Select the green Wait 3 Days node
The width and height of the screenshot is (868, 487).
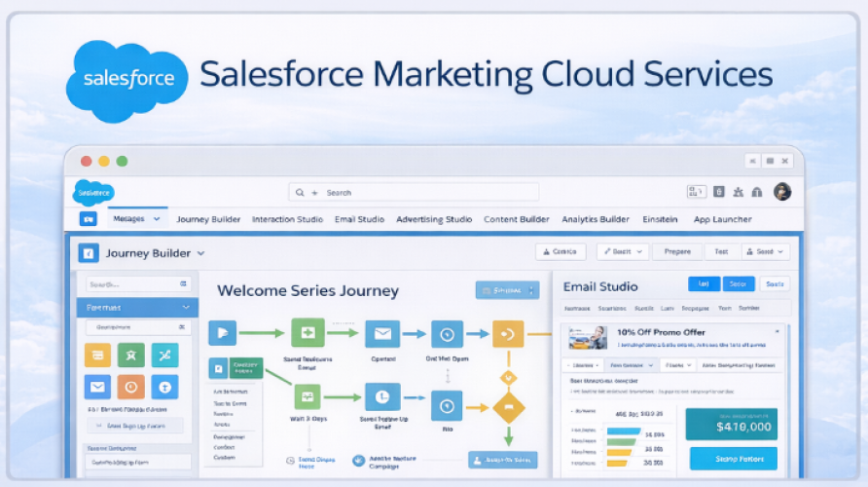307,396
